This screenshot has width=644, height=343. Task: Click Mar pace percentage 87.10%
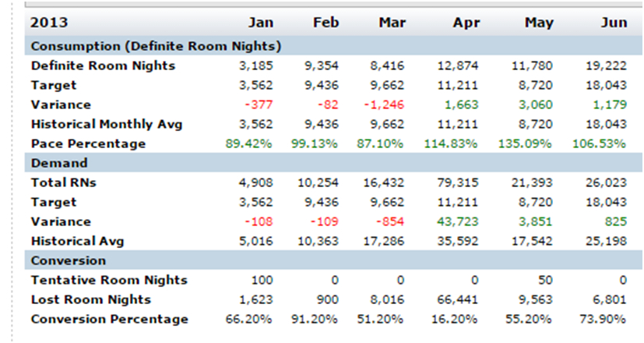point(380,143)
